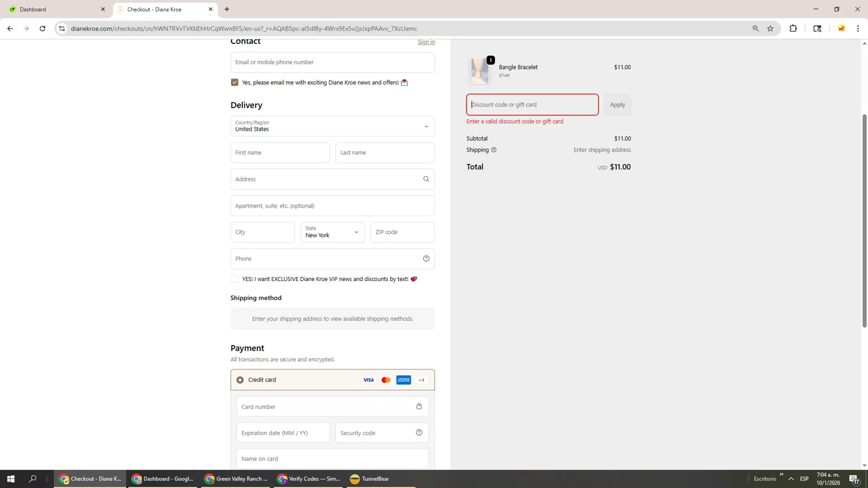Bookmark this page with the star icon

tap(770, 28)
